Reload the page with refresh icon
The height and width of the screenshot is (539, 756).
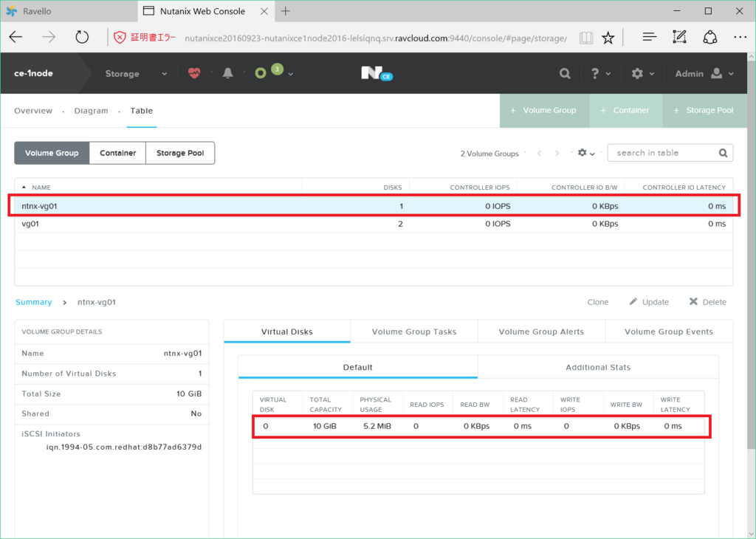(82, 37)
